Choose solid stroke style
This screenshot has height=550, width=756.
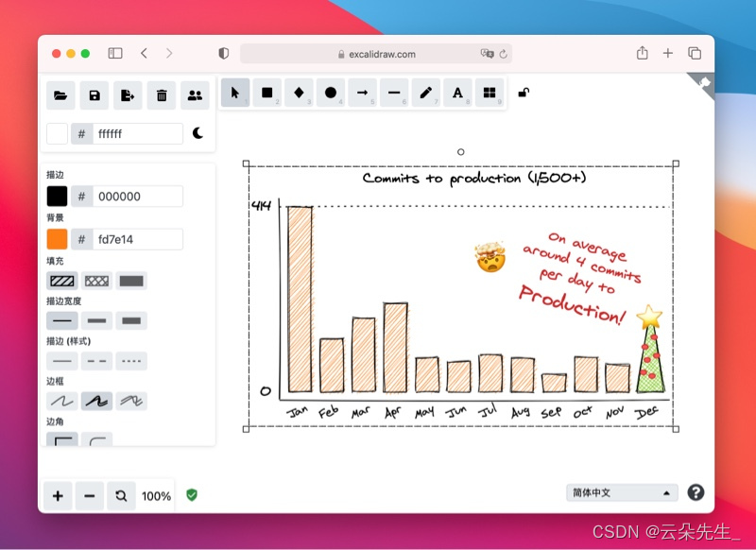(x=62, y=361)
